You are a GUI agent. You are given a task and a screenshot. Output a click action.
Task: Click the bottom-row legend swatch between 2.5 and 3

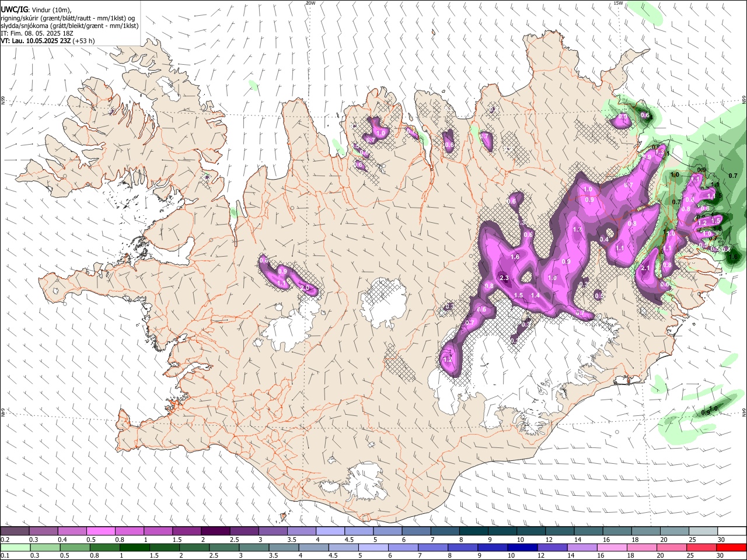pyautogui.click(x=224, y=547)
